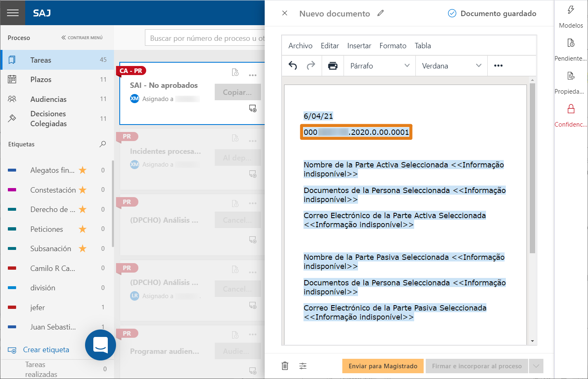Delete document with trash icon
This screenshot has height=379, width=588.
point(285,366)
